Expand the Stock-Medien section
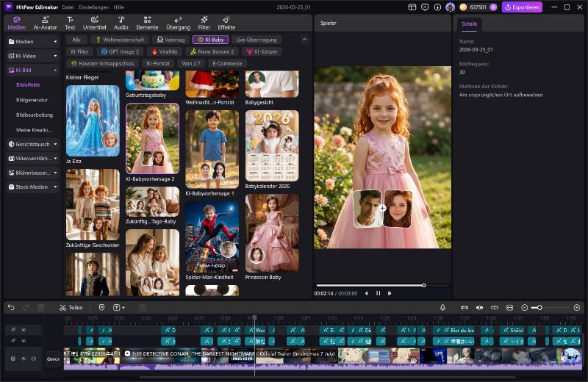The image size is (588, 382). tap(56, 187)
